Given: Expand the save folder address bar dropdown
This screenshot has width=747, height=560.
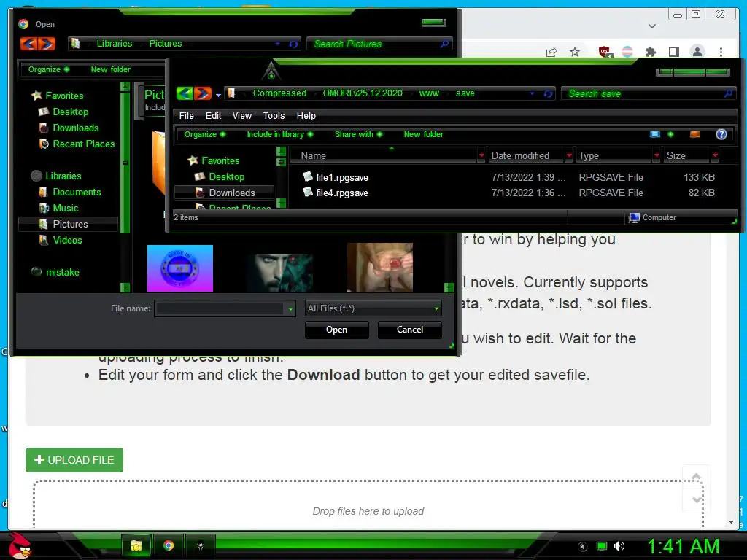Looking at the screenshot, I should point(532,94).
